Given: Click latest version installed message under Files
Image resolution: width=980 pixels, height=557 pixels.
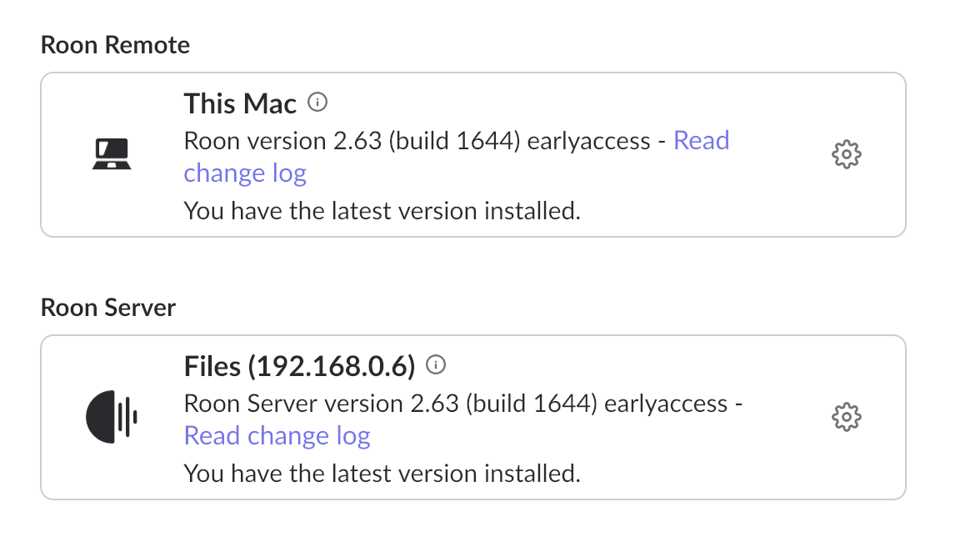Looking at the screenshot, I should point(381,474).
